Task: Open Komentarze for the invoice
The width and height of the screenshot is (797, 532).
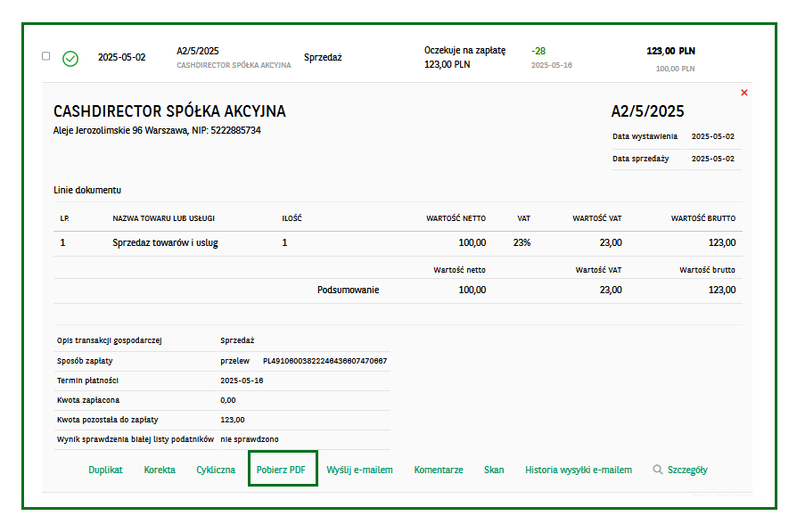Action: pyautogui.click(x=438, y=470)
